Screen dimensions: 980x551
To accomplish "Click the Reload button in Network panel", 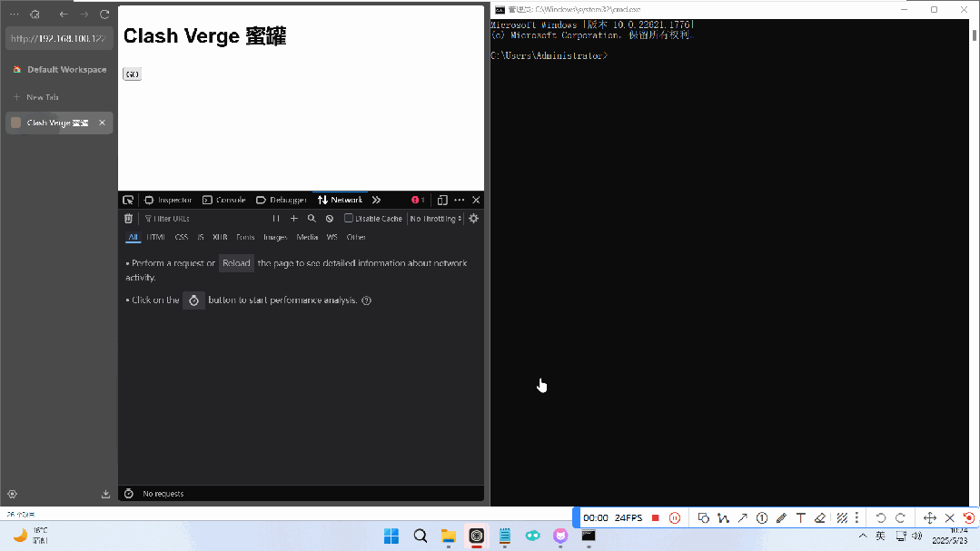I will point(236,263).
